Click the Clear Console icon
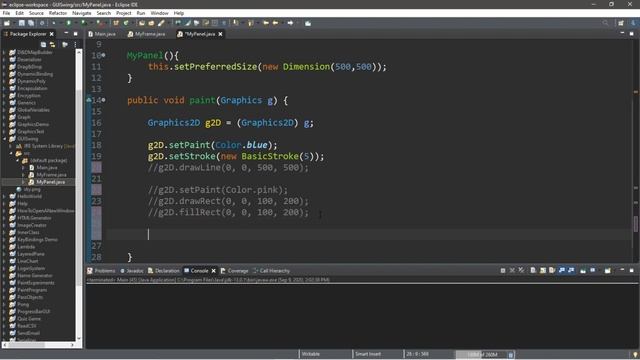Image resolution: width=640 pixels, height=360 pixels. (x=533, y=271)
